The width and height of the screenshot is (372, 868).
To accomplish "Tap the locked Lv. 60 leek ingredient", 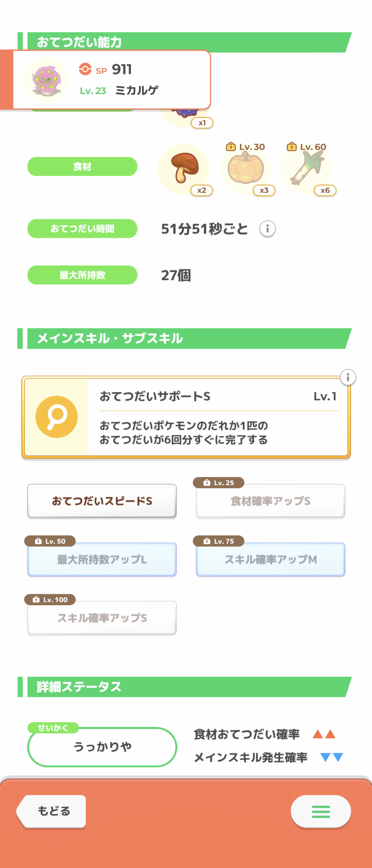I will pyautogui.click(x=306, y=168).
